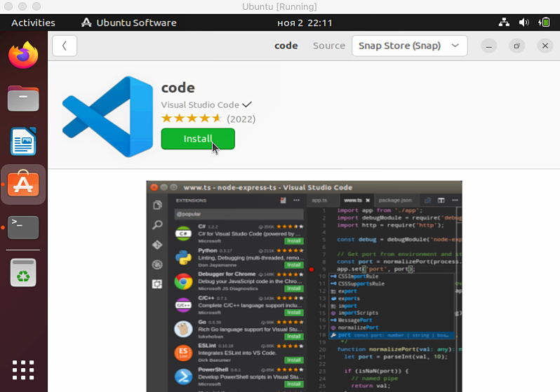This screenshot has width=560, height=392.
Task: Open Firefox from the dock
Action: pos(23,56)
